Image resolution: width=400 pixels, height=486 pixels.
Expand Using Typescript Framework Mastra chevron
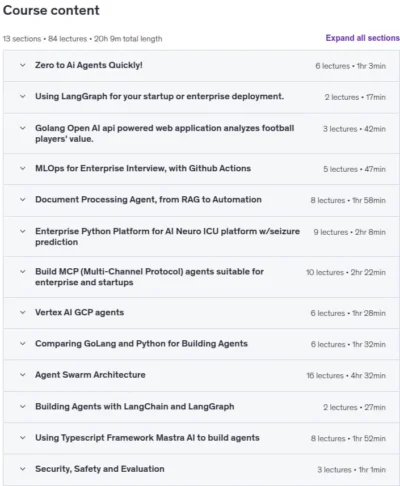pyautogui.click(x=23, y=438)
